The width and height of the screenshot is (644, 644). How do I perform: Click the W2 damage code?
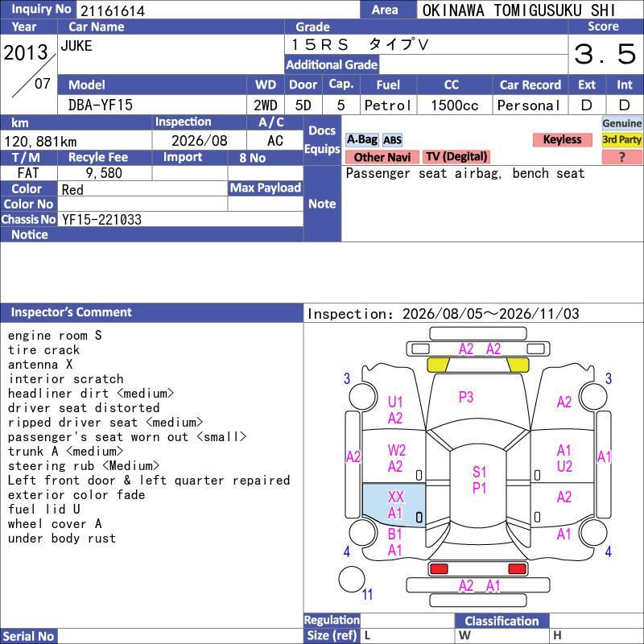[x=396, y=451]
